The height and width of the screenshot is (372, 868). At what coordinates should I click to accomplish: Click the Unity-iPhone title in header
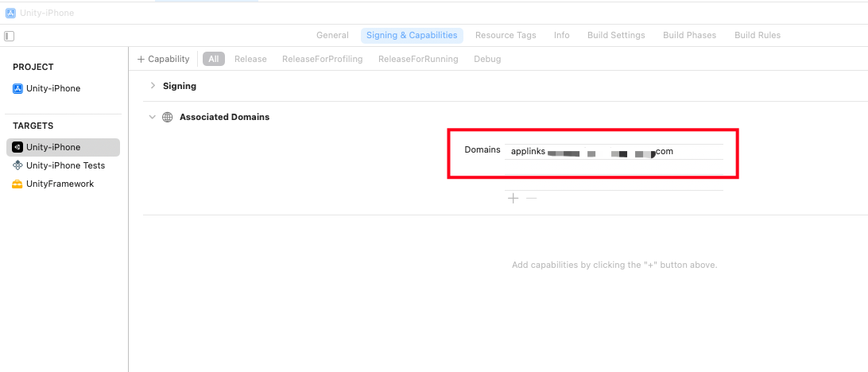[47, 13]
